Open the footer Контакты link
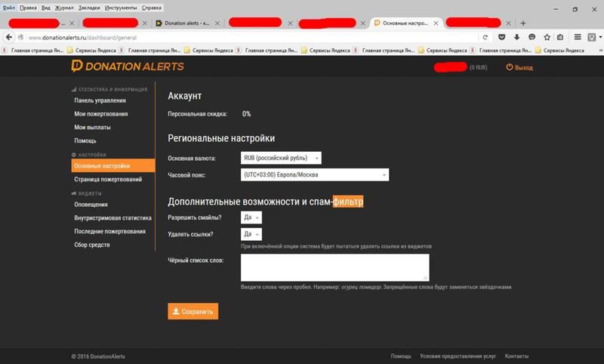The image size is (604, 364). pyautogui.click(x=516, y=356)
